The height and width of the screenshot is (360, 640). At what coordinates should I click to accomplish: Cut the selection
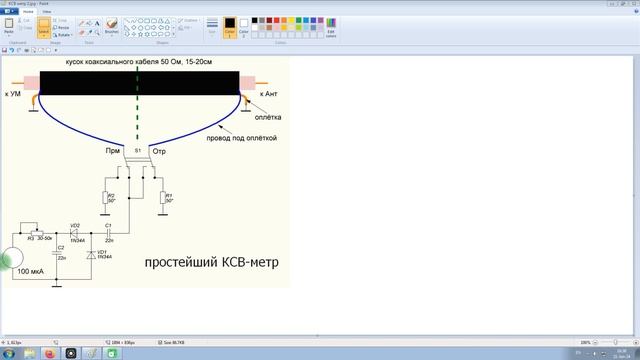tap(25, 20)
